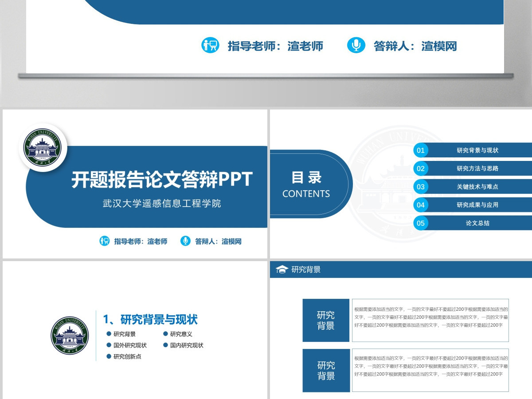This screenshot has height=399, width=532.
Task: Open the title slide thumbnail
Action: pos(135,184)
